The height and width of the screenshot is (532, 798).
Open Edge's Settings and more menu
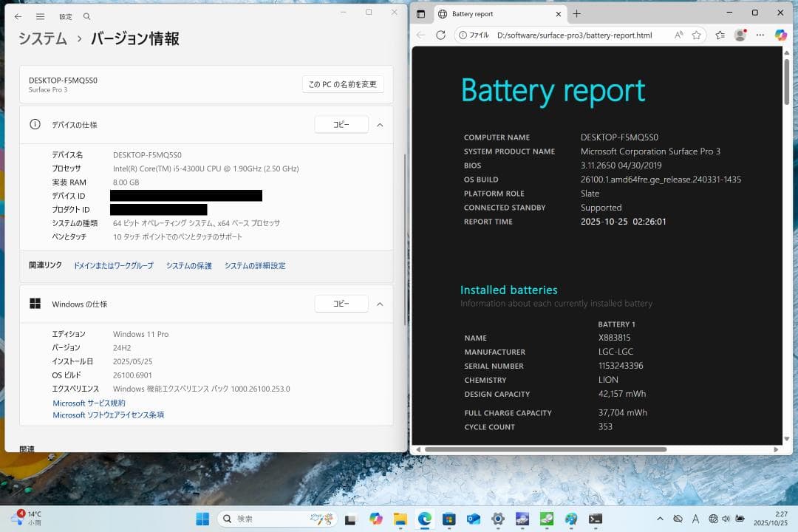(760, 35)
